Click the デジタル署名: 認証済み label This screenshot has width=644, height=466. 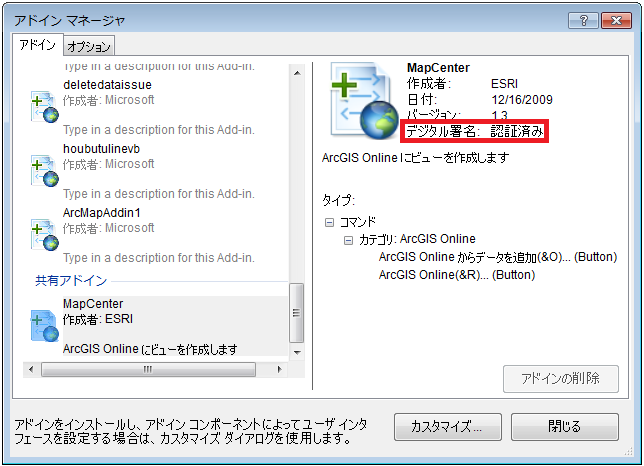pos(474,131)
